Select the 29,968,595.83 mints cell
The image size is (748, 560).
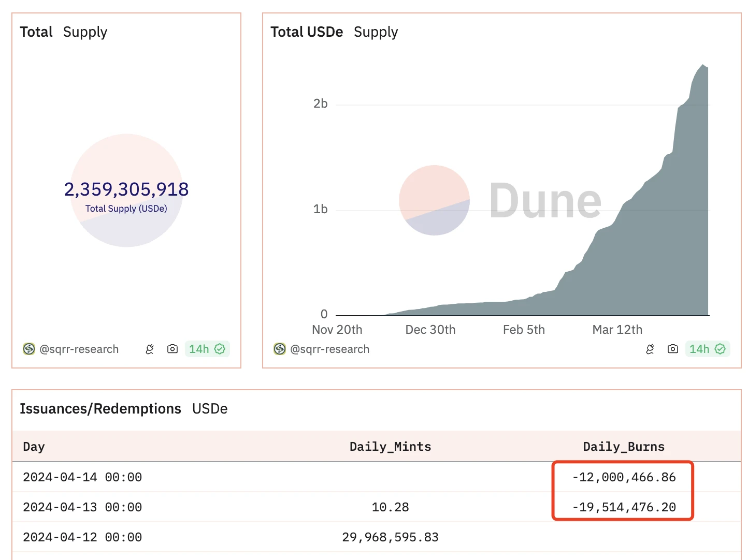point(390,537)
